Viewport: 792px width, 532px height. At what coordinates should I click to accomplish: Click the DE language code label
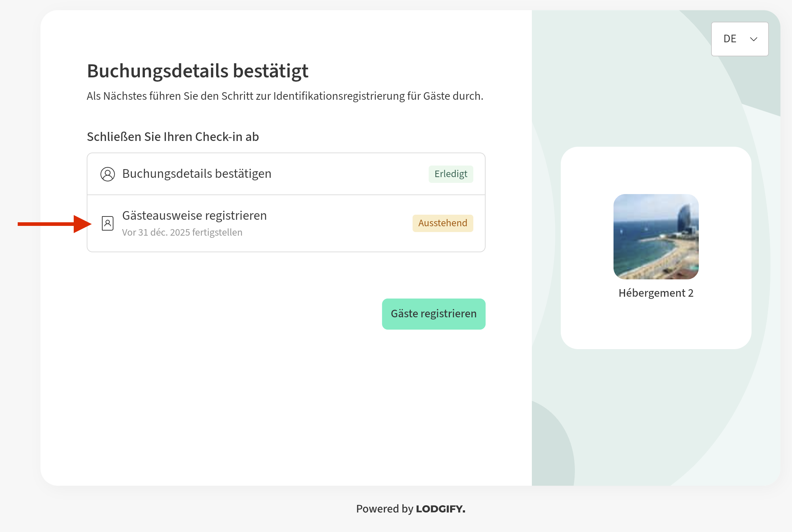tap(729, 39)
